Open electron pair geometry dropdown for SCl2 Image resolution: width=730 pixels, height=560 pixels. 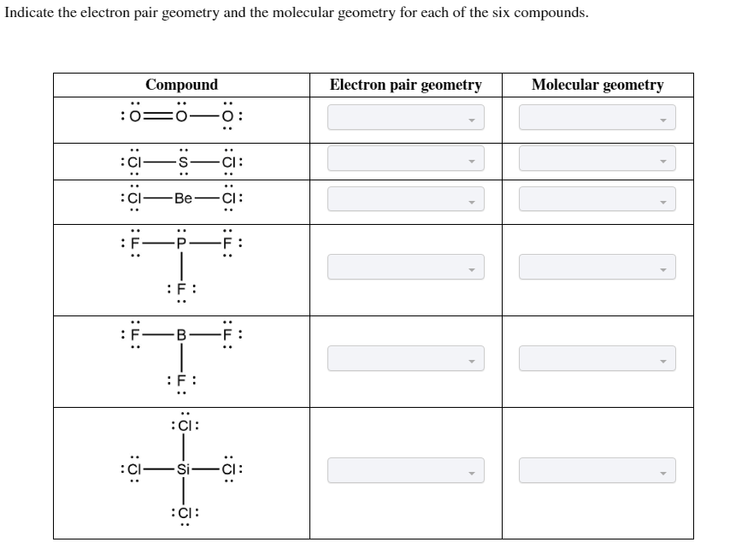pos(404,158)
